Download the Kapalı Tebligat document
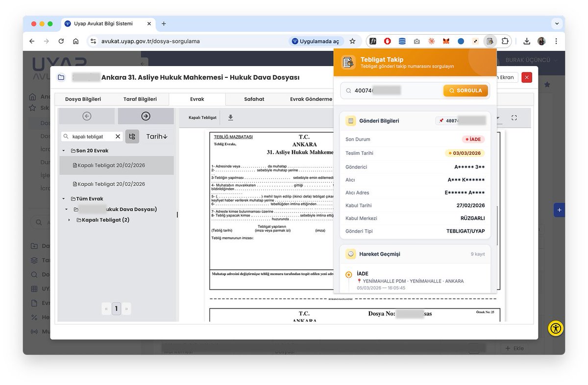This screenshot has width=588, height=385. pyautogui.click(x=231, y=118)
